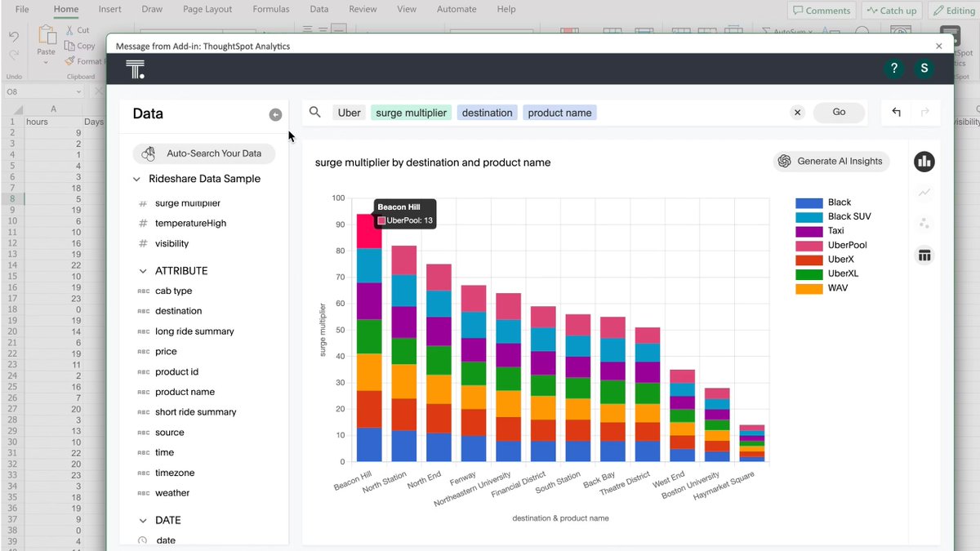
Task: Toggle the UberX legend color swatch
Action: tap(809, 260)
